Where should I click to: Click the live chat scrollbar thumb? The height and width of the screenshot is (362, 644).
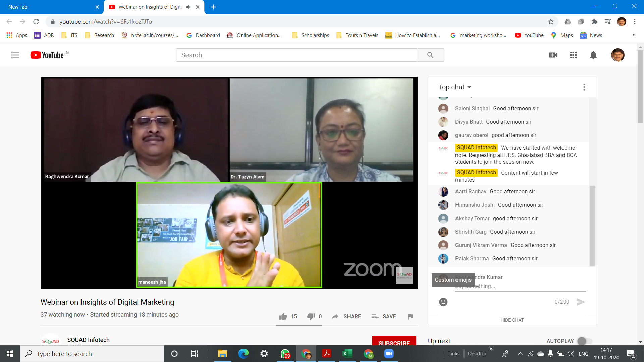pos(592,226)
